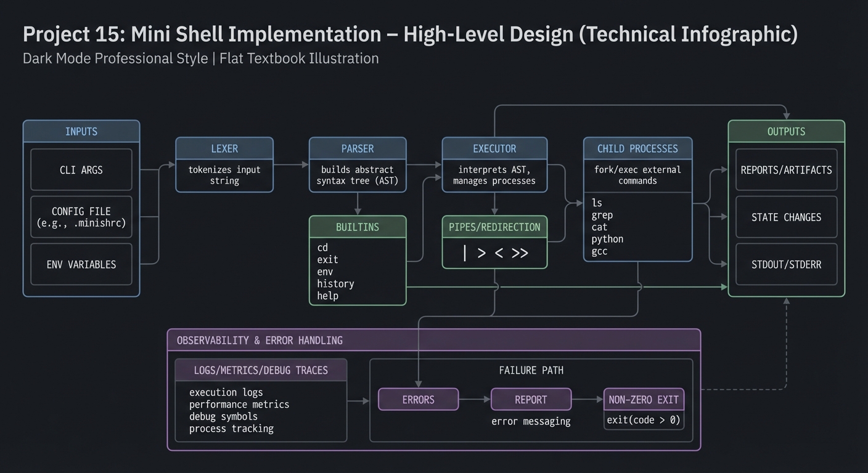Click the REPORT button
The image size is (868, 473).
click(x=531, y=399)
